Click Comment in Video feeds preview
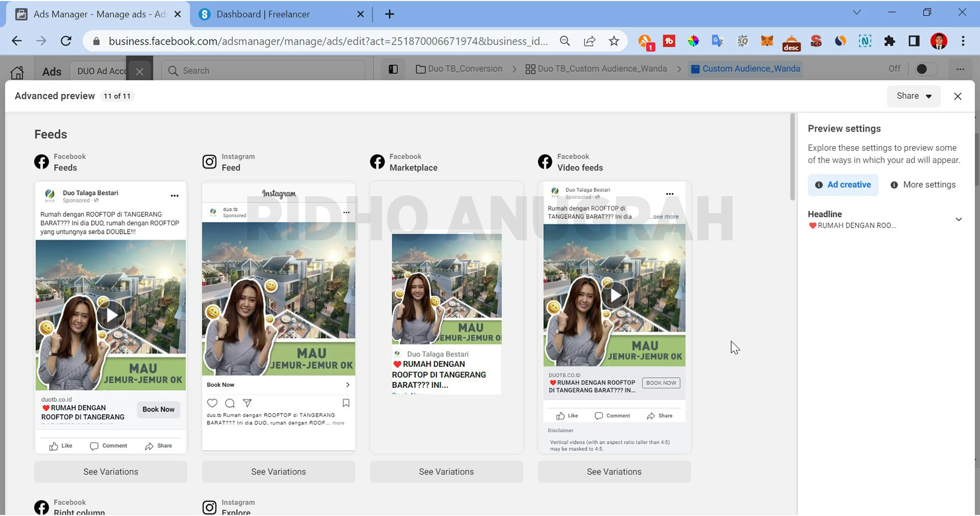Image resolution: width=980 pixels, height=516 pixels. click(612, 416)
